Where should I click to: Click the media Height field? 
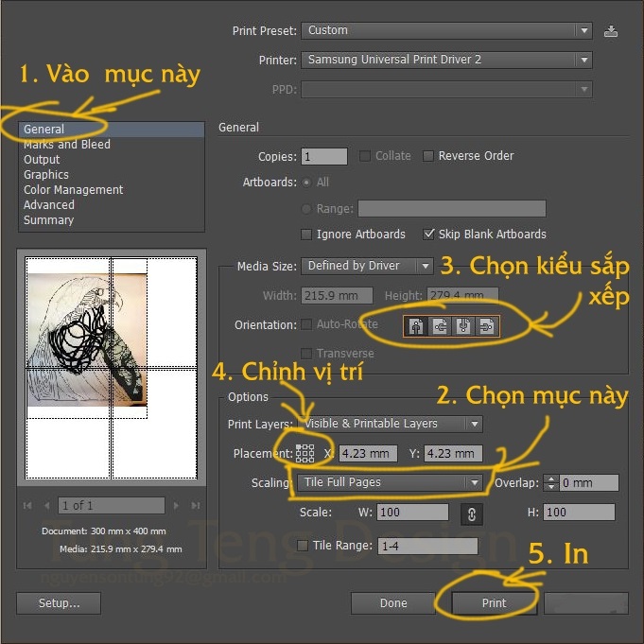click(462, 295)
